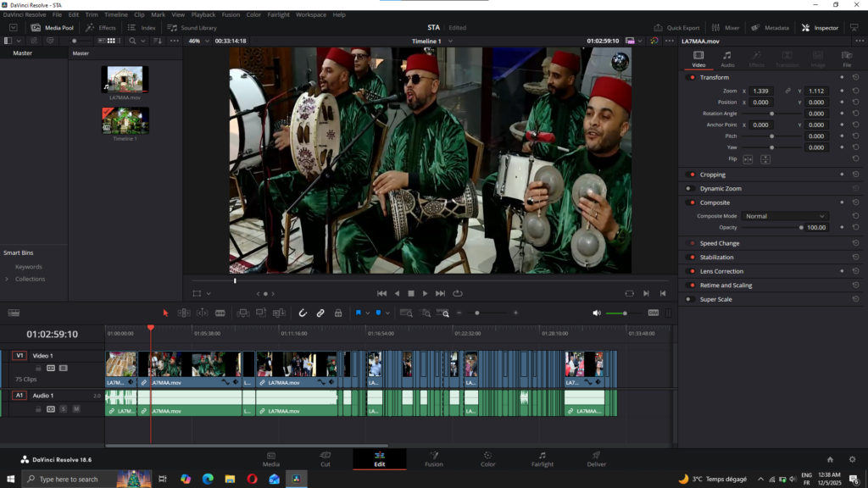Open the Project Manager home icon
This screenshot has height=488, width=868.
[830, 459]
